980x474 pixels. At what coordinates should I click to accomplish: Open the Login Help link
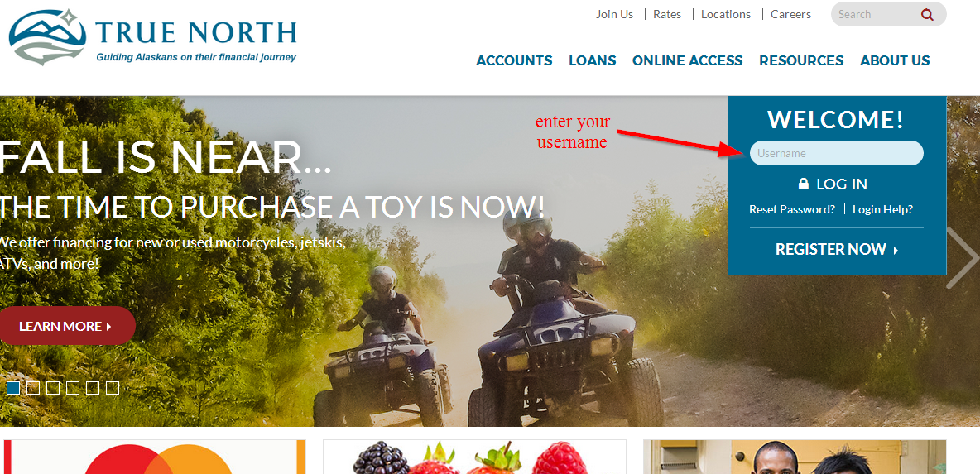click(x=882, y=209)
